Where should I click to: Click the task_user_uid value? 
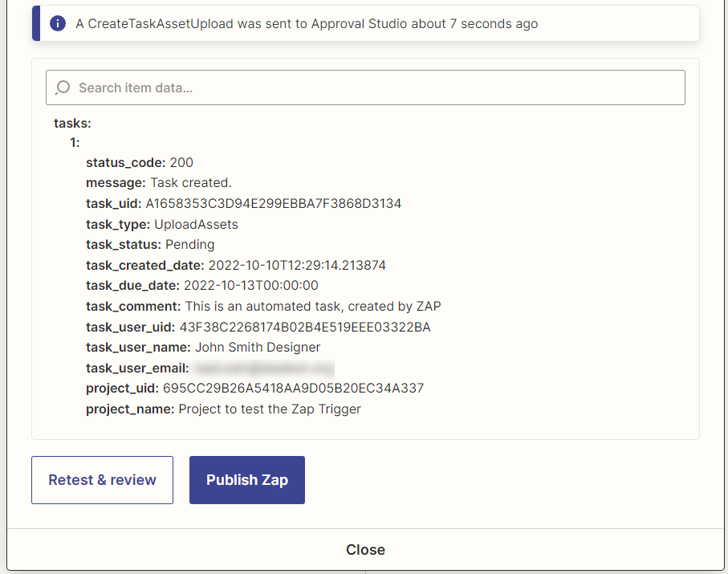pyautogui.click(x=305, y=327)
